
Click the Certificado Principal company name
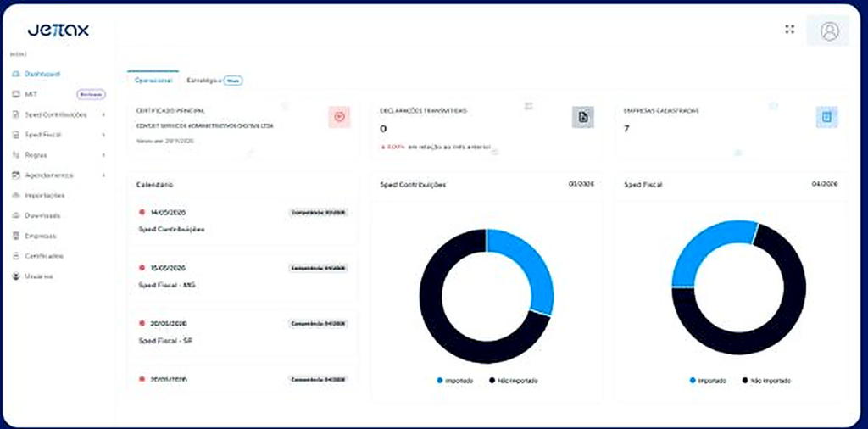click(204, 126)
